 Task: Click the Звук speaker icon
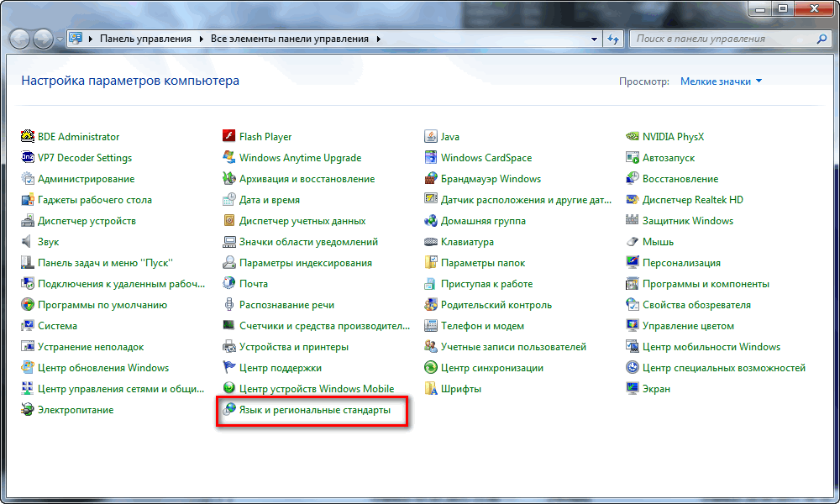[28, 241]
